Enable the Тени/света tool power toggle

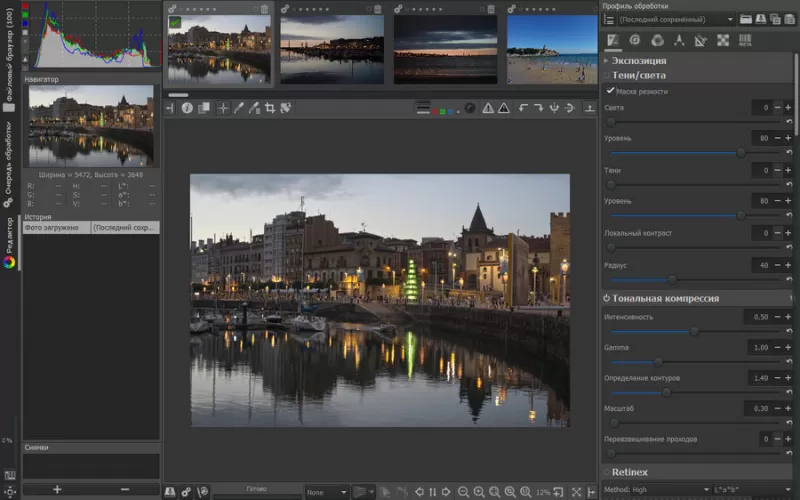click(x=607, y=75)
